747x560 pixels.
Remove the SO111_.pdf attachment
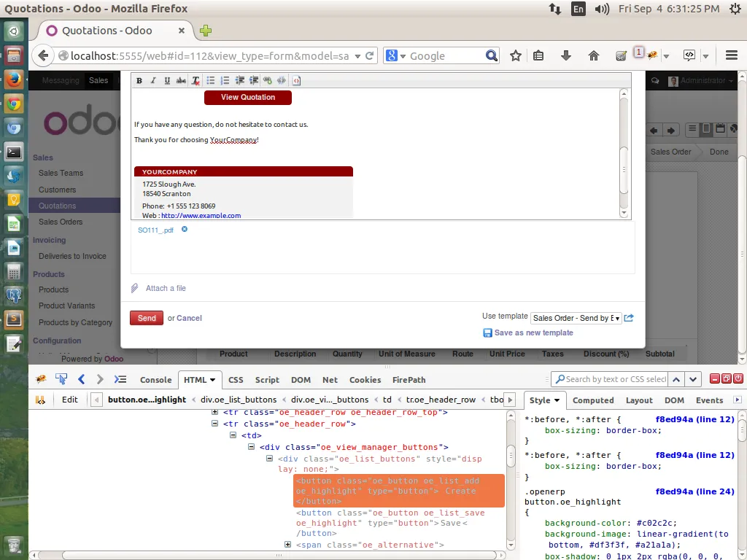[185, 229]
